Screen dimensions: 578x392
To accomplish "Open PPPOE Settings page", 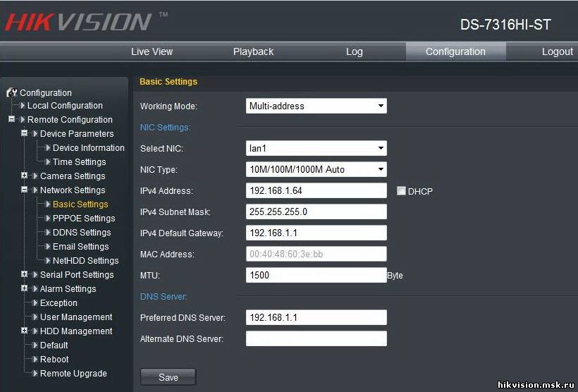I will [x=84, y=219].
